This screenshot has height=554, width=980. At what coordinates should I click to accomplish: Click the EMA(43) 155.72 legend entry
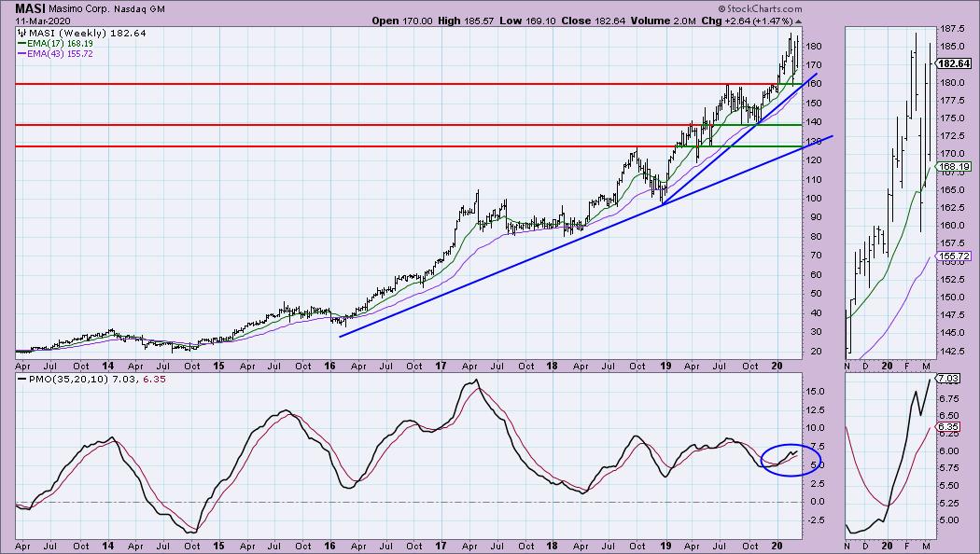pos(60,54)
